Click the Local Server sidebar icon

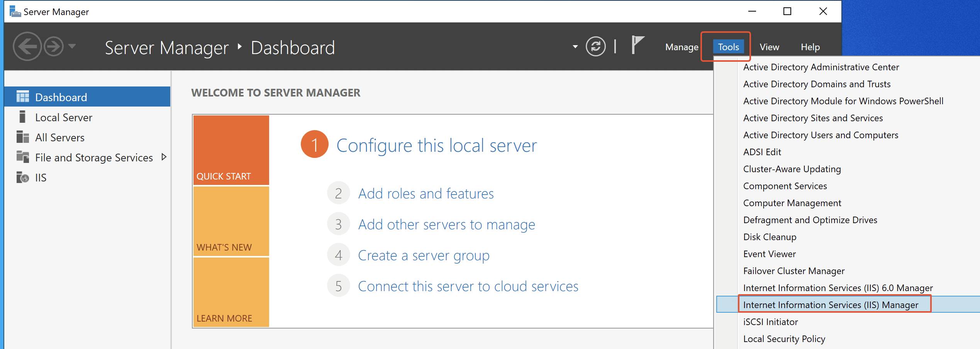pos(22,117)
